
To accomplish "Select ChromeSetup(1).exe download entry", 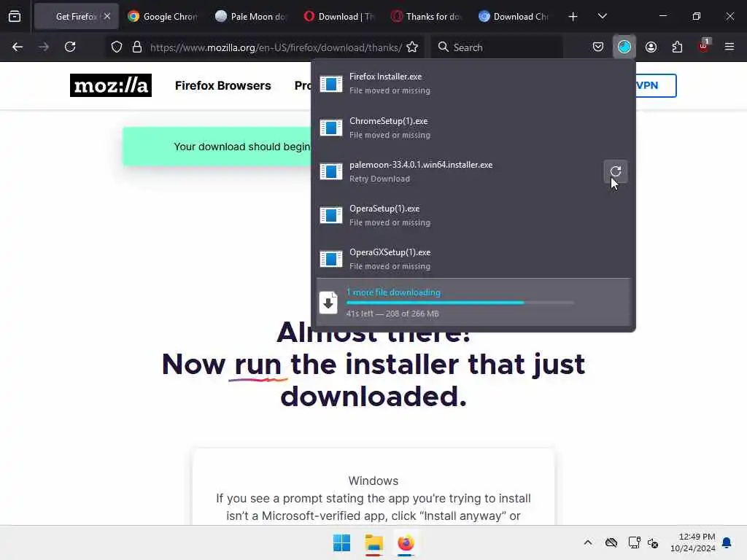I will tap(473, 128).
